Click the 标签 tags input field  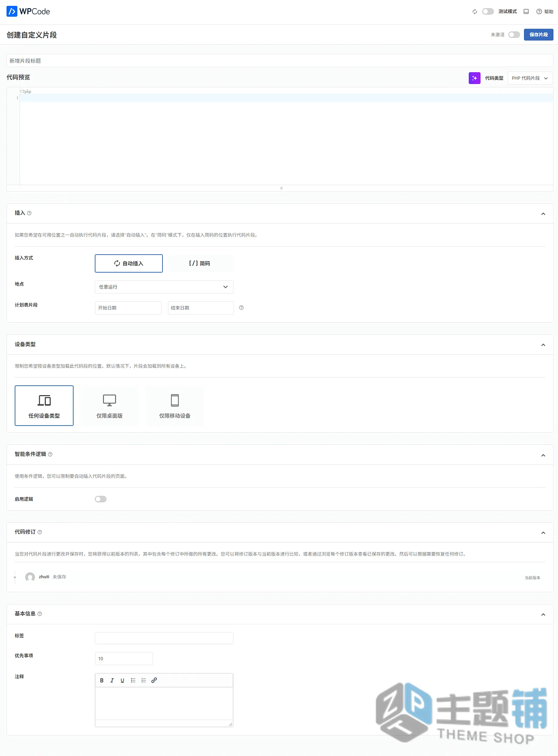164,638
